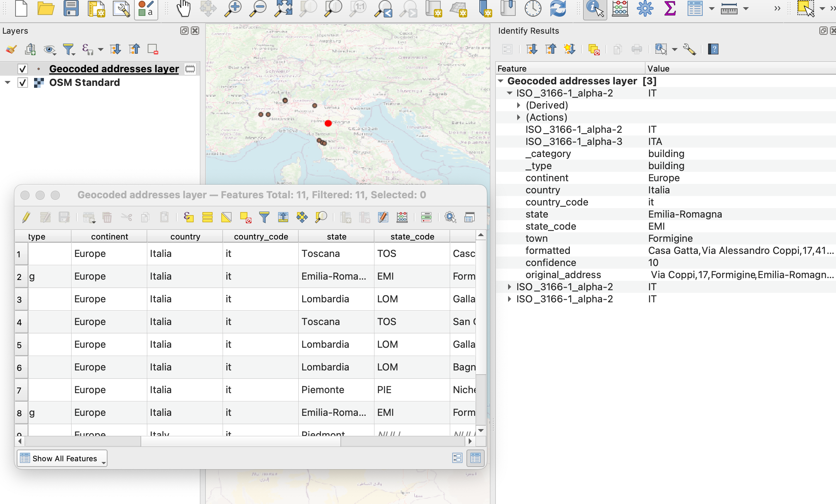
Task: Click the Identify Results panel header
Action: tap(528, 30)
